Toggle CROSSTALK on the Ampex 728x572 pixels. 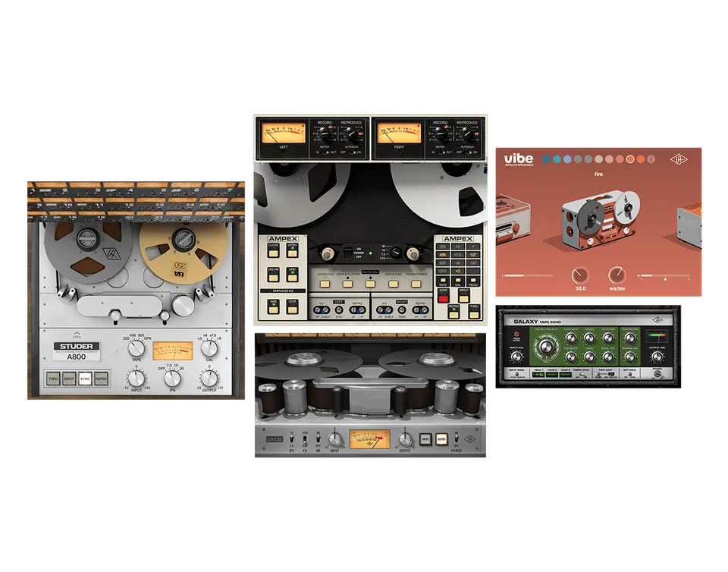pyautogui.click(x=325, y=283)
